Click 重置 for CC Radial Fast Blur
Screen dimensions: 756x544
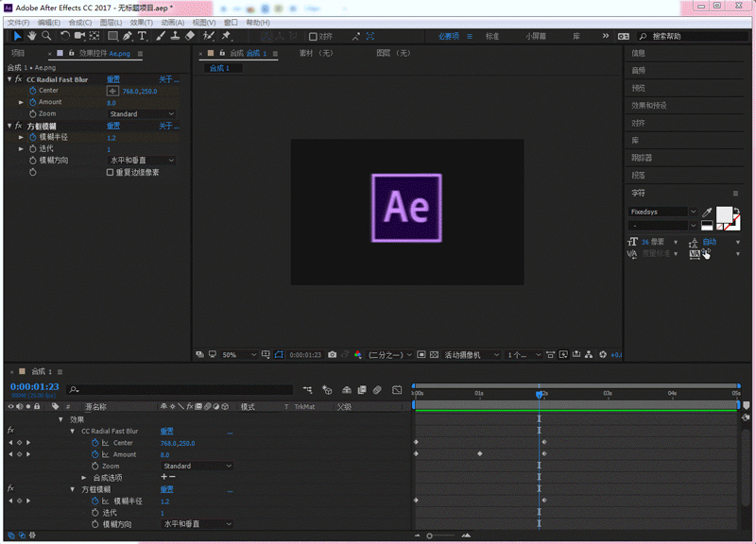113,79
